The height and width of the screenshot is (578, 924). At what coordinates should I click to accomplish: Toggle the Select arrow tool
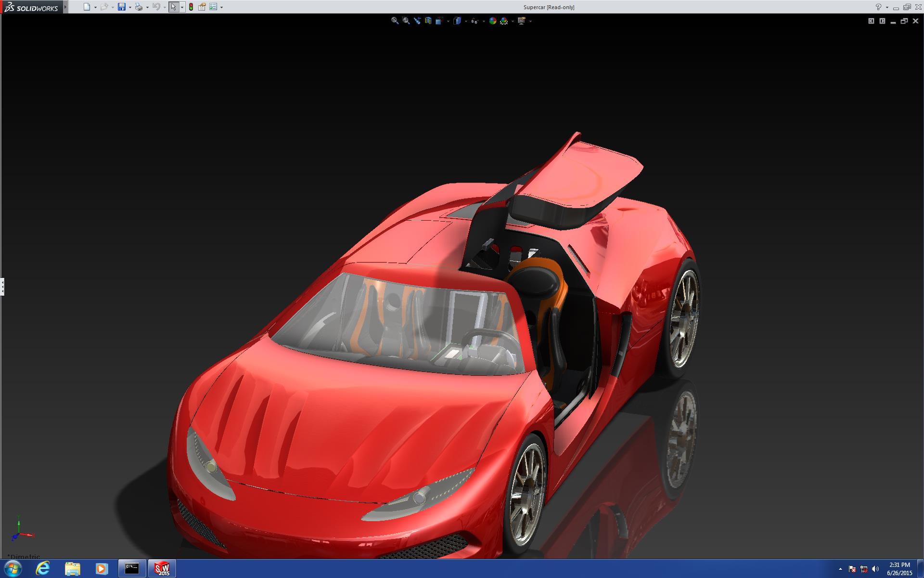(173, 7)
